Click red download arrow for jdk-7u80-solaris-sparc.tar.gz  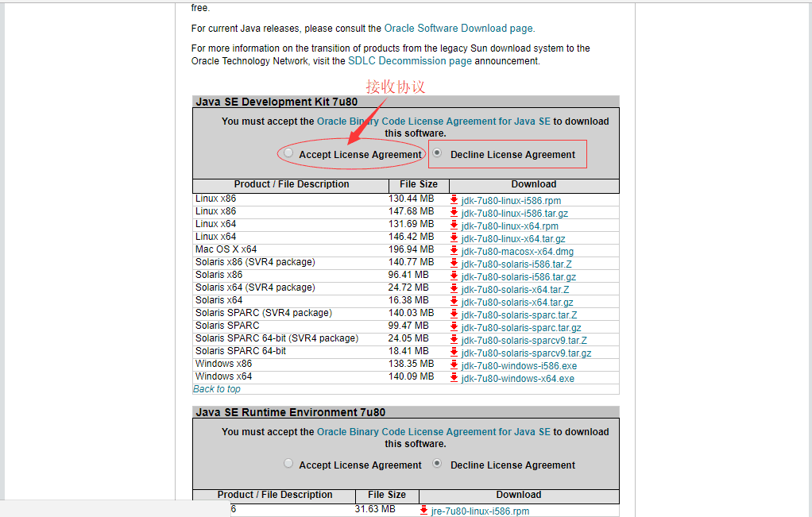tap(454, 326)
